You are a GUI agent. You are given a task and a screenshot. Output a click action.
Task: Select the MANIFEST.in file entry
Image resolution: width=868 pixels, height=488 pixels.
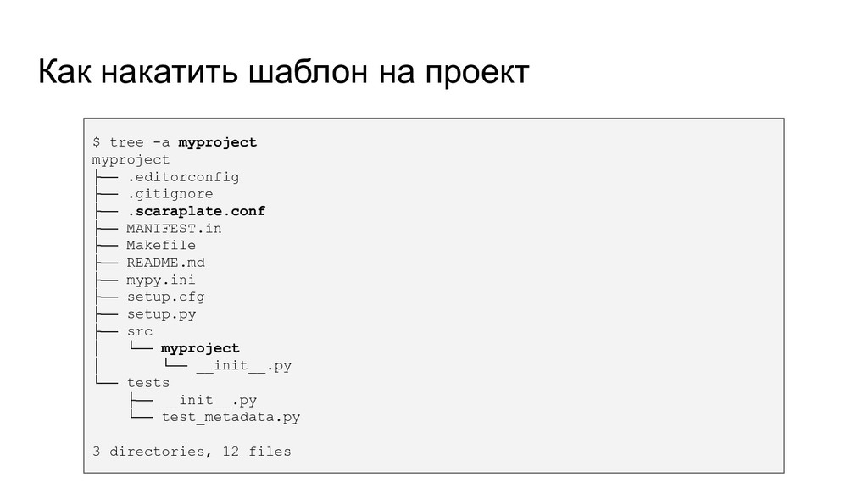pos(174,229)
